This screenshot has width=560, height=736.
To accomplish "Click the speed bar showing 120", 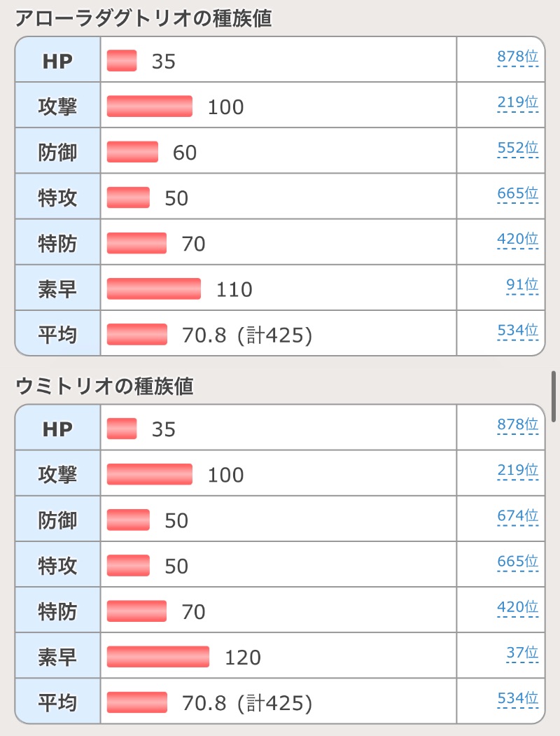I will pyautogui.click(x=157, y=656).
